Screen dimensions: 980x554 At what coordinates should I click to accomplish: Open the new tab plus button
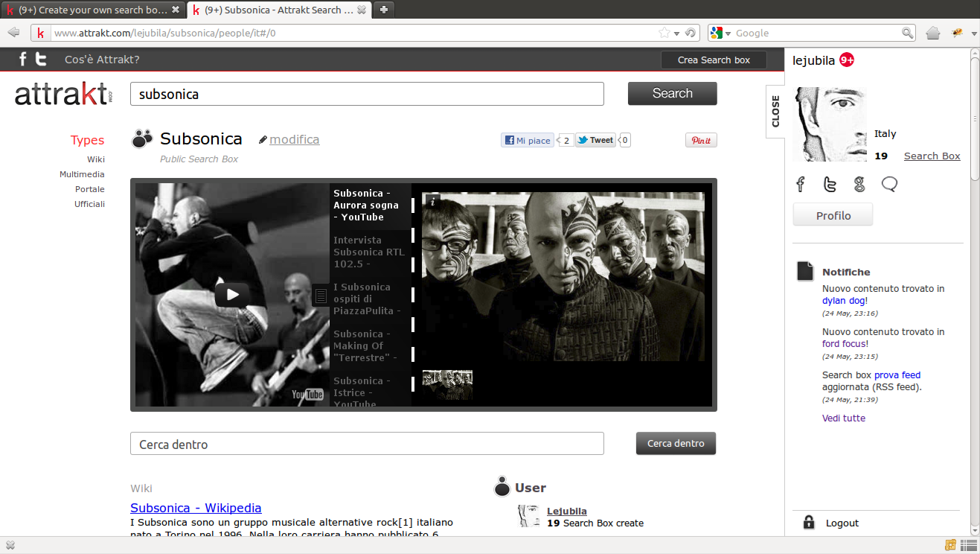[383, 10]
